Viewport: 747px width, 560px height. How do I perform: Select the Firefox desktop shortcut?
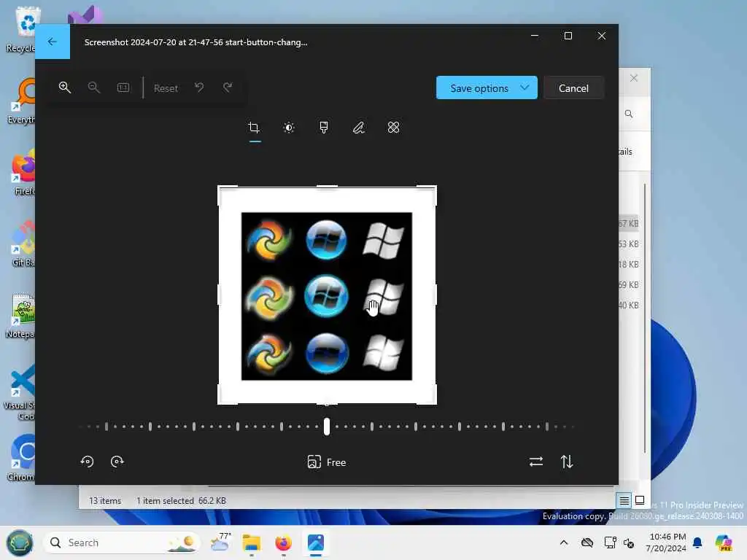23,171
